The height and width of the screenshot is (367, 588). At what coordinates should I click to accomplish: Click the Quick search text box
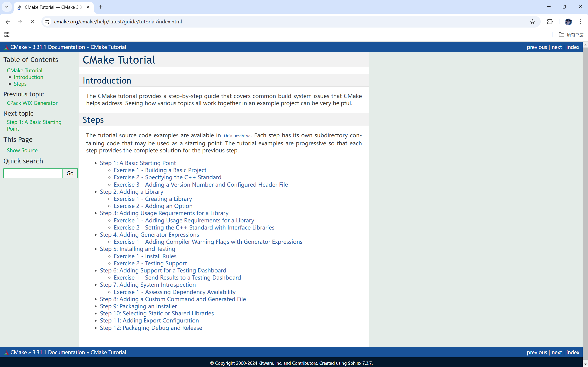click(x=33, y=173)
